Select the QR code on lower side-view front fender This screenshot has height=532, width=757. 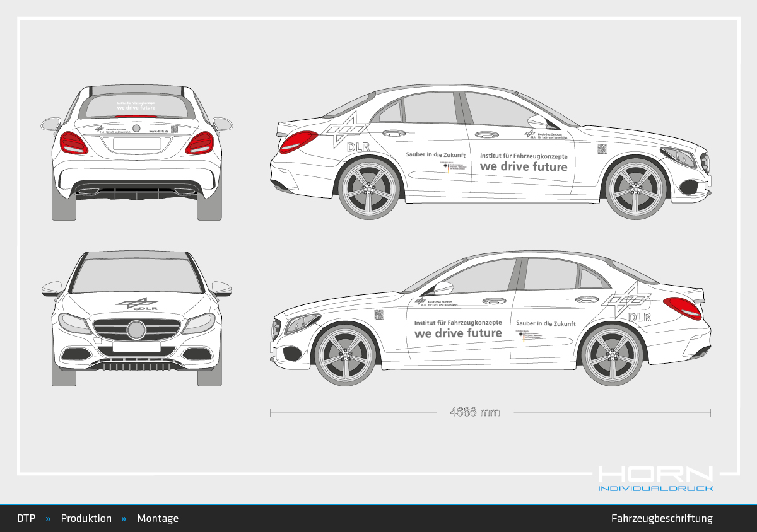click(378, 315)
